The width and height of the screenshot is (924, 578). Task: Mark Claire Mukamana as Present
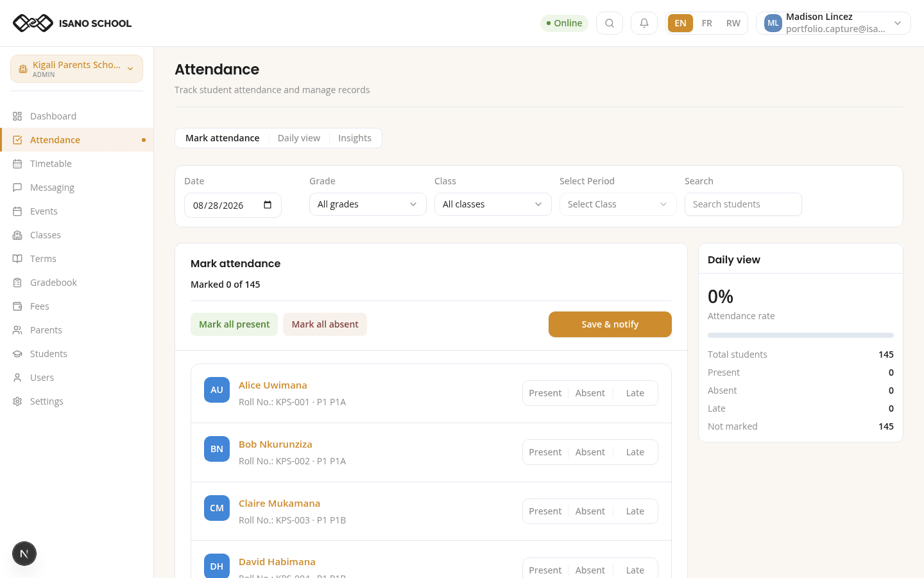[545, 511]
